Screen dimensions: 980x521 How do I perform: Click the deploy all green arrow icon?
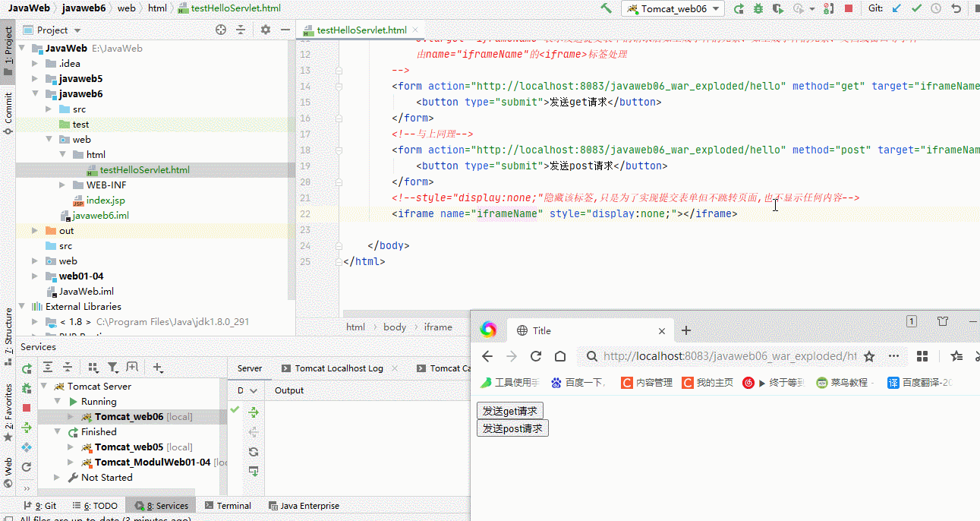254,412
